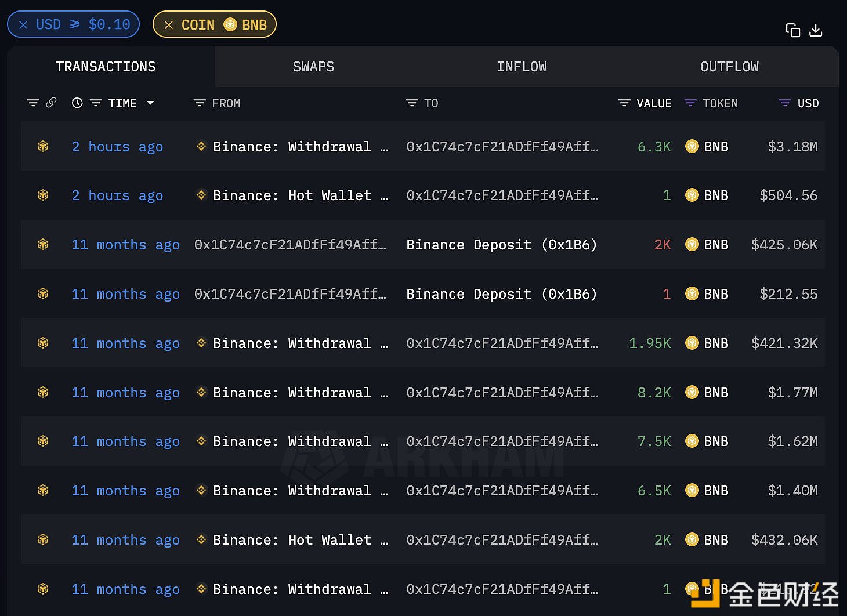Click the 1.95K value cell

650,343
